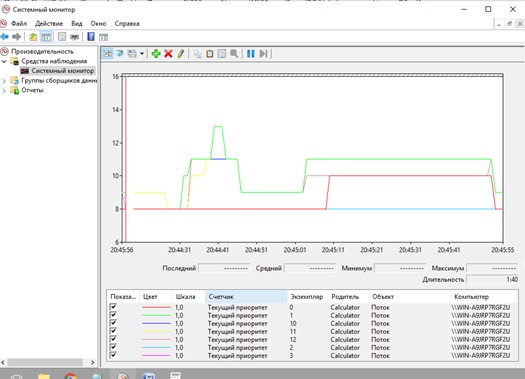The height and width of the screenshot is (379, 525).
Task: Click the Change graph type icon
Action: 132,54
